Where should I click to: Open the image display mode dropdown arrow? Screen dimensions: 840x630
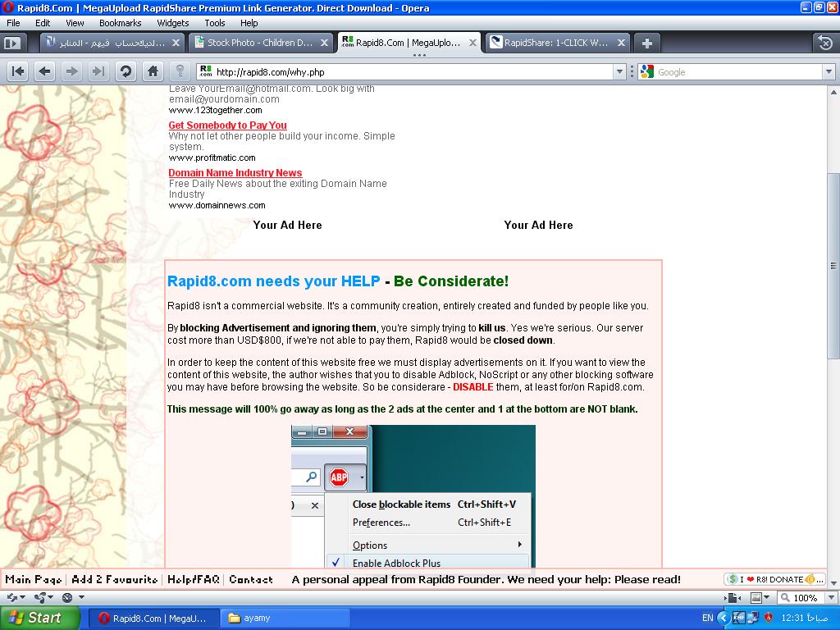[767, 597]
